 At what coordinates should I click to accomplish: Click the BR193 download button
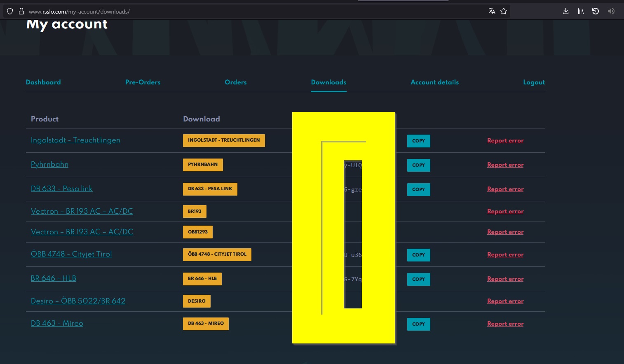click(x=195, y=211)
